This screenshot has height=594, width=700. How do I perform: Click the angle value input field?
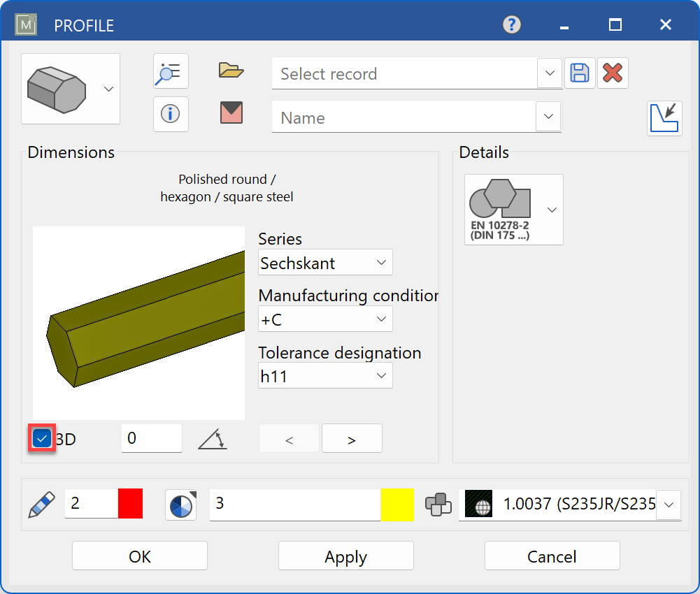coord(151,438)
